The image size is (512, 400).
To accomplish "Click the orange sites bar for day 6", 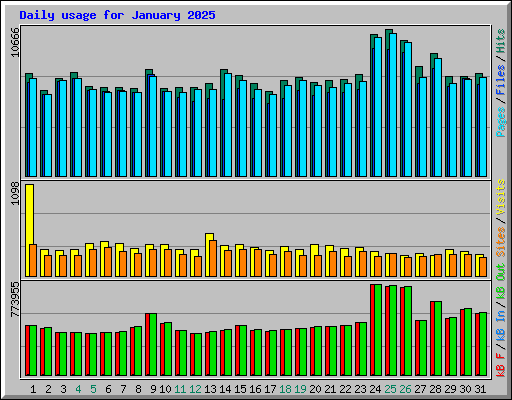I will pyautogui.click(x=108, y=262).
